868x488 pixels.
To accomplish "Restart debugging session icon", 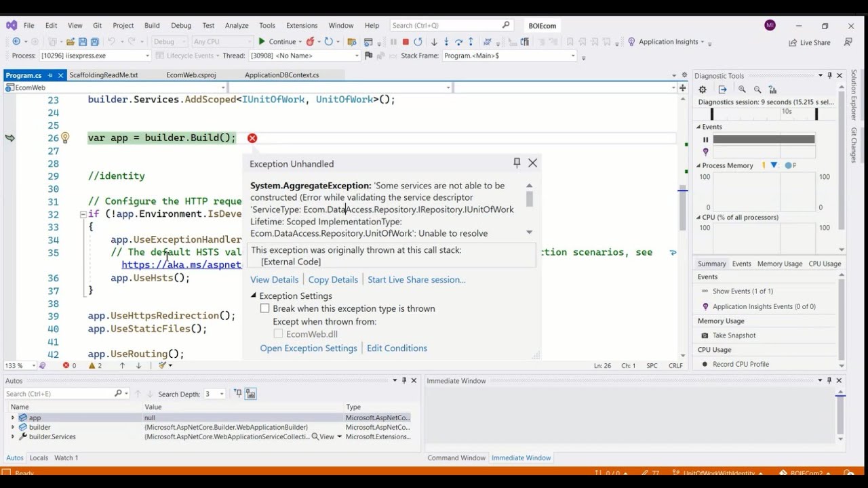I will point(418,42).
